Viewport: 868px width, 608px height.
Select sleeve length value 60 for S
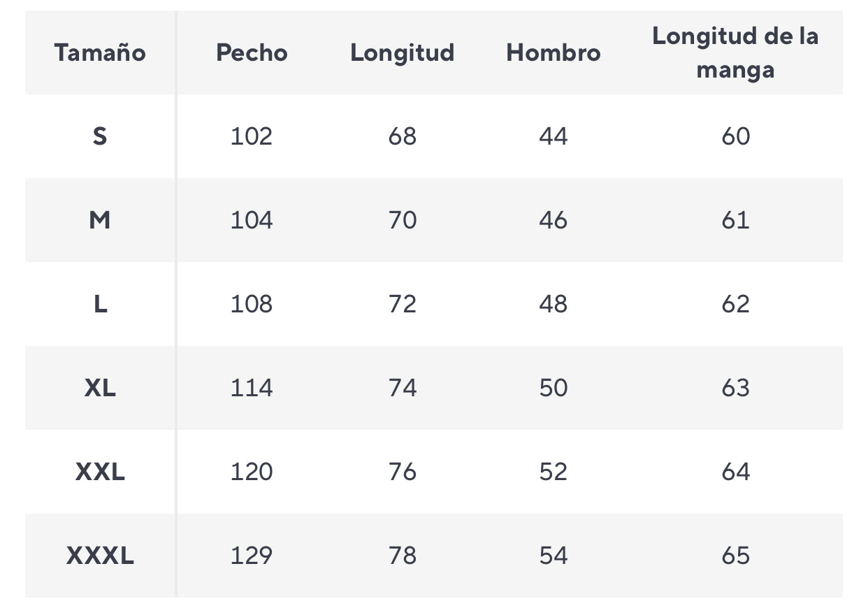pos(735,136)
